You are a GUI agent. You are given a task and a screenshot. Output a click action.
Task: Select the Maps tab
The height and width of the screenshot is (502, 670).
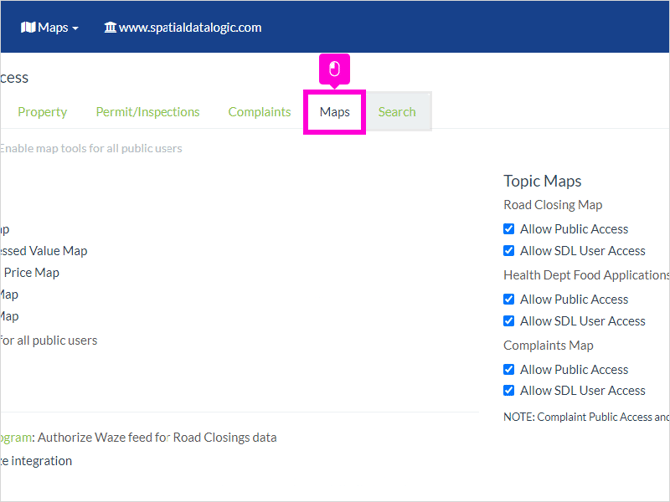click(x=335, y=112)
